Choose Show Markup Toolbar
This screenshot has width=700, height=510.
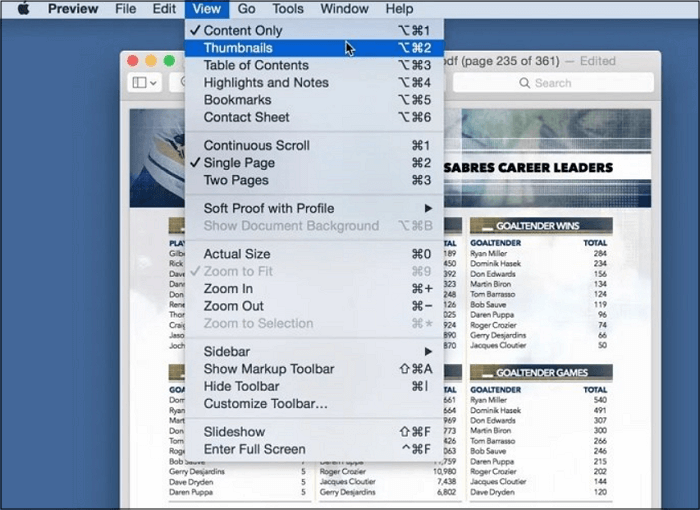point(314,369)
